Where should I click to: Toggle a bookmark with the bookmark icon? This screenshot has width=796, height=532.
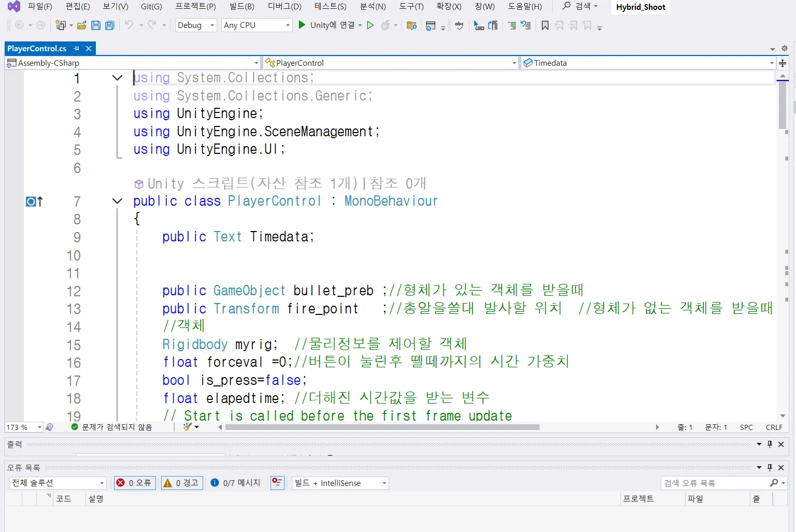click(545, 25)
